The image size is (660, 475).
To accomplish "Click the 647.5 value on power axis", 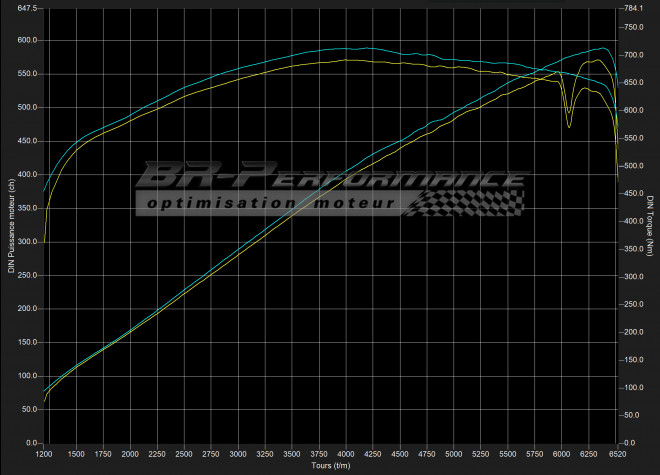I will click(x=26, y=8).
